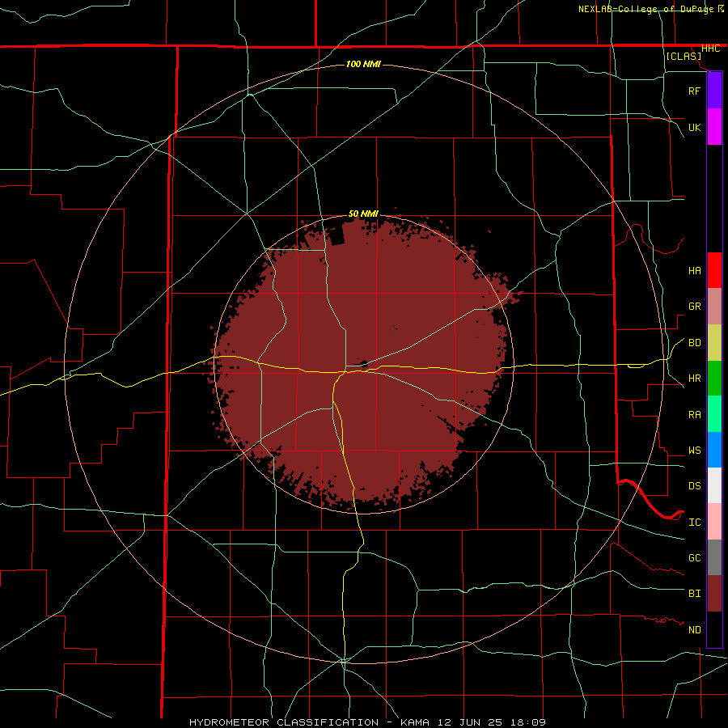Click the UK legend label
This screenshot has width=728, height=728.
point(694,128)
